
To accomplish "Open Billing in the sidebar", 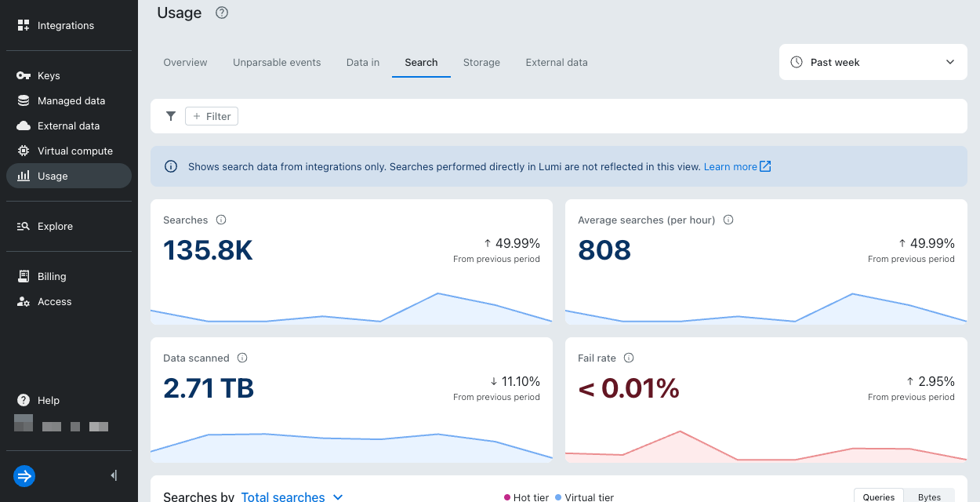I will pos(68,276).
